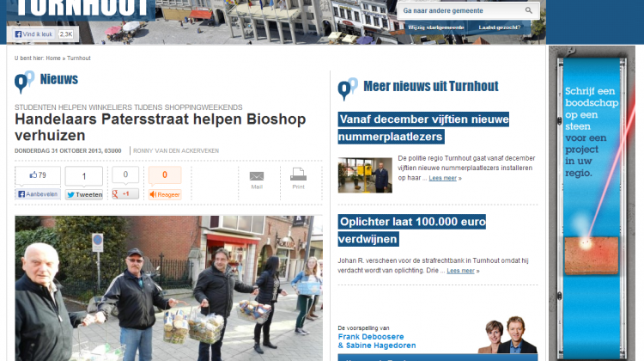644x361 pixels.
Task: Open 'Oplichter laat 100.000 euro verdwijnen' article
Action: pos(412,230)
